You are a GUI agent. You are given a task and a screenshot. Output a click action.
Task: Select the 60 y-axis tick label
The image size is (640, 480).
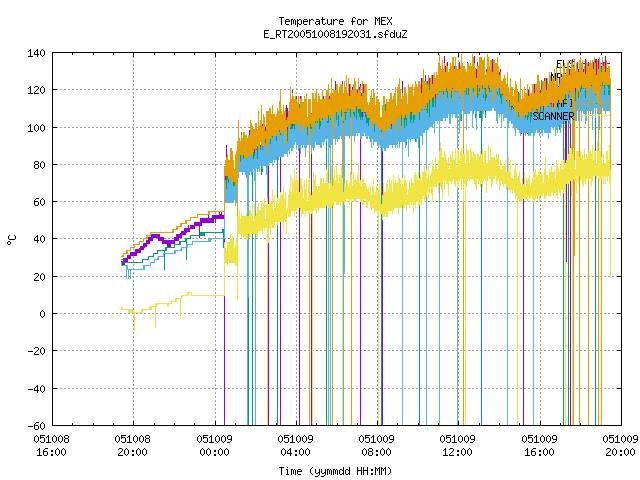click(x=39, y=202)
